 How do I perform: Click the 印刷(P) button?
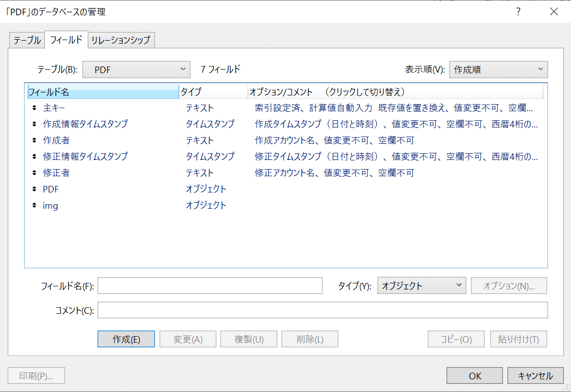tap(36, 376)
